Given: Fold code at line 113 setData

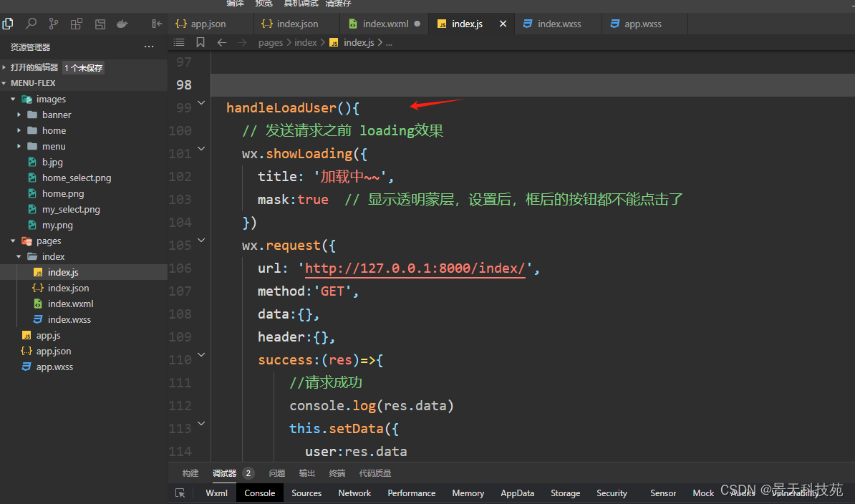Looking at the screenshot, I should 201,423.
